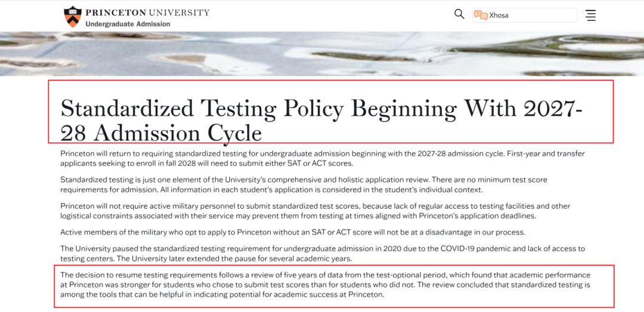The image size is (644, 312).
Task: Open the search magnifier icon
Action: click(459, 14)
